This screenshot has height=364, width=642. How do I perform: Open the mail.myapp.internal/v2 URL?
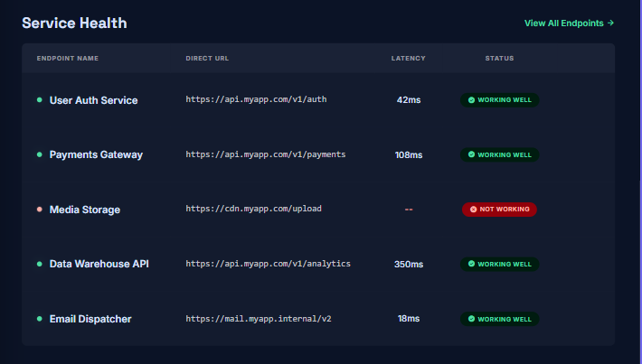(259, 319)
